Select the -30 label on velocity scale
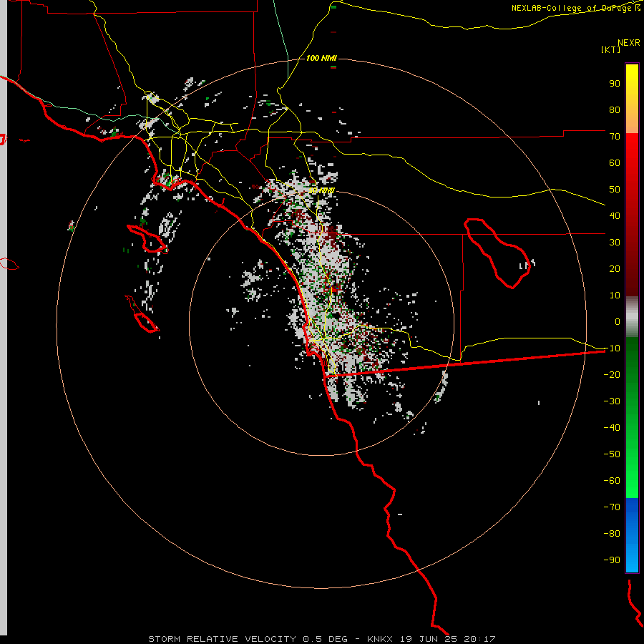 [612, 401]
